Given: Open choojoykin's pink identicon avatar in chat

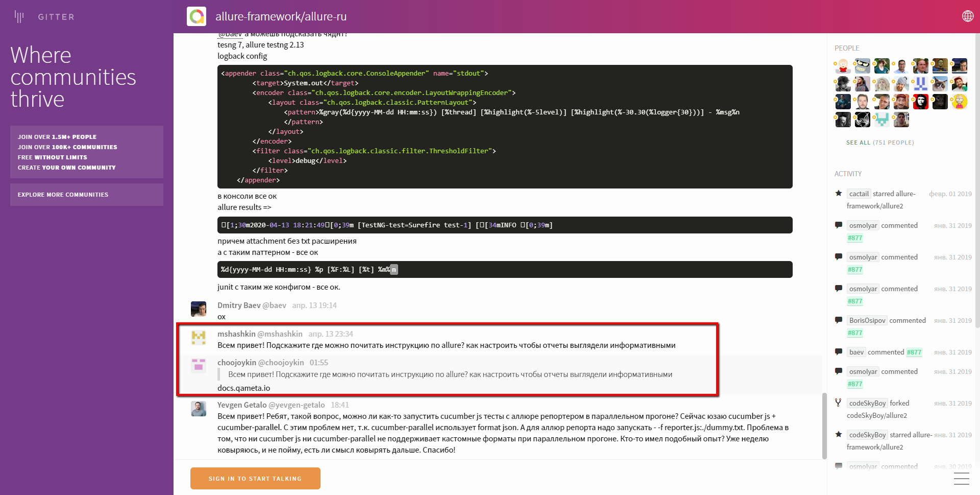Looking at the screenshot, I should click(199, 366).
